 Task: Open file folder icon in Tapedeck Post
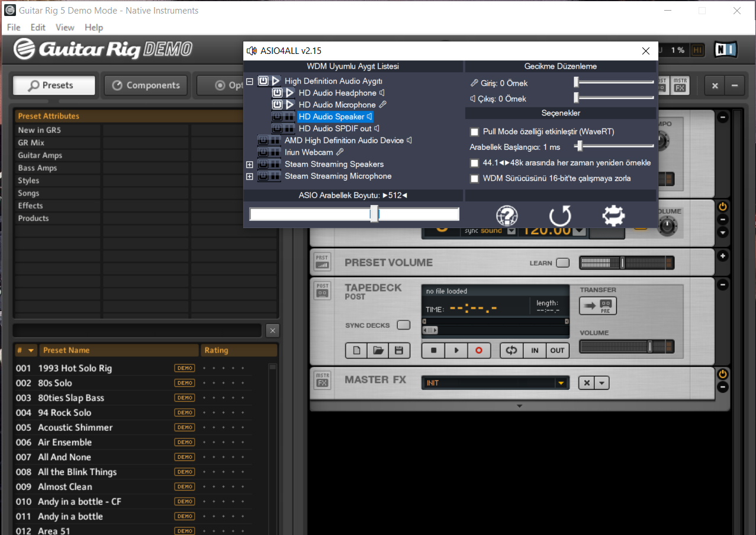tap(377, 350)
